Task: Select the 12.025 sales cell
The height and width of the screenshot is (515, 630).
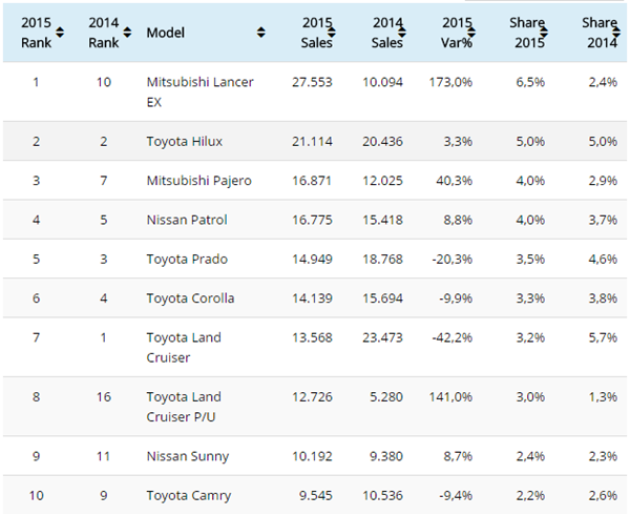Action: [x=382, y=181]
